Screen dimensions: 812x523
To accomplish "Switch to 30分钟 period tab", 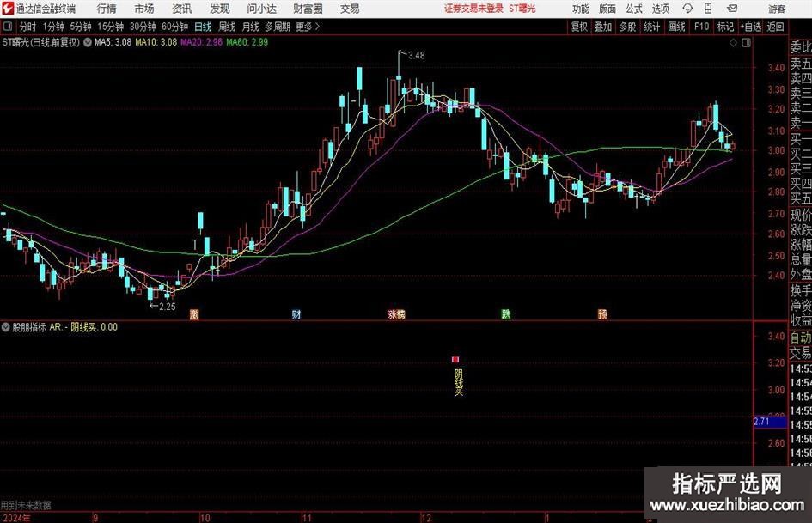I will (x=143, y=27).
